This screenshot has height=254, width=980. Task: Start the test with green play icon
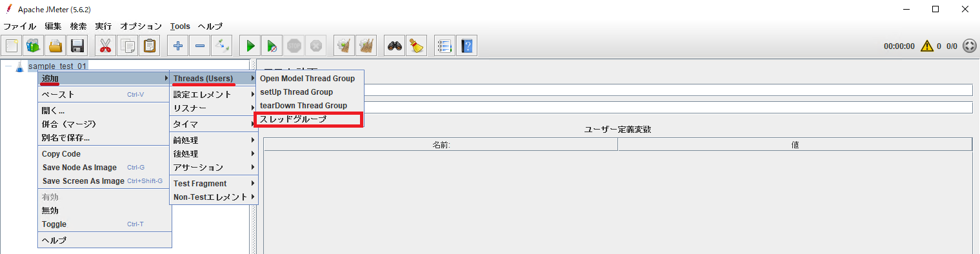coord(250,46)
